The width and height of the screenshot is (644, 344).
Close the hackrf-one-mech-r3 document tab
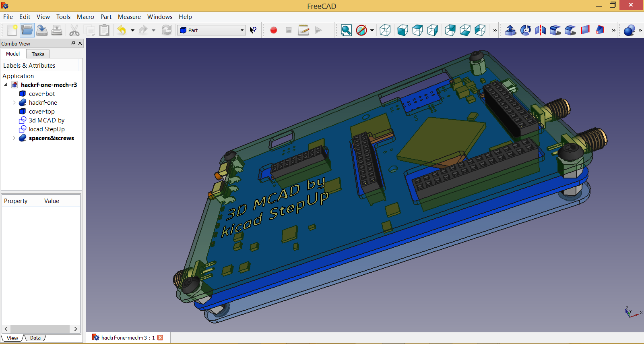point(160,338)
